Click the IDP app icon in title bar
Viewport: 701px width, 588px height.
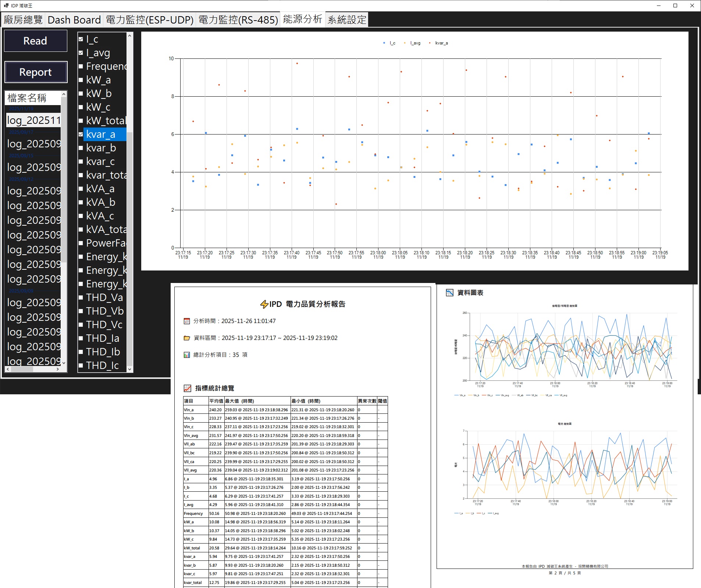tap(6, 6)
